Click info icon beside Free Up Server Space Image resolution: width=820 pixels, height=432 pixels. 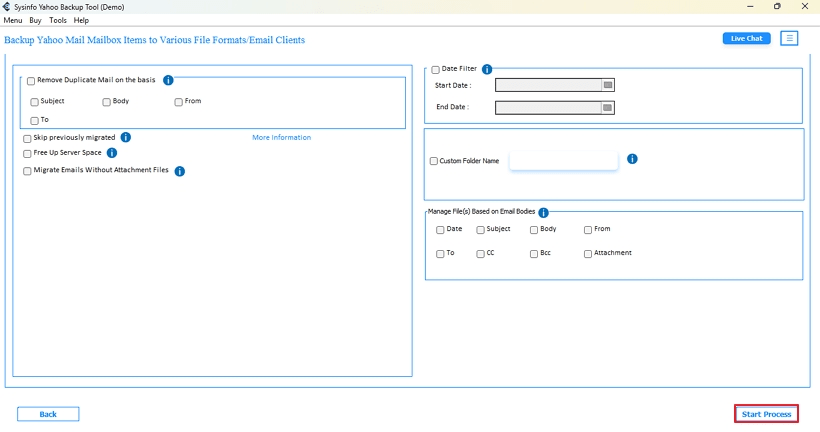click(112, 153)
